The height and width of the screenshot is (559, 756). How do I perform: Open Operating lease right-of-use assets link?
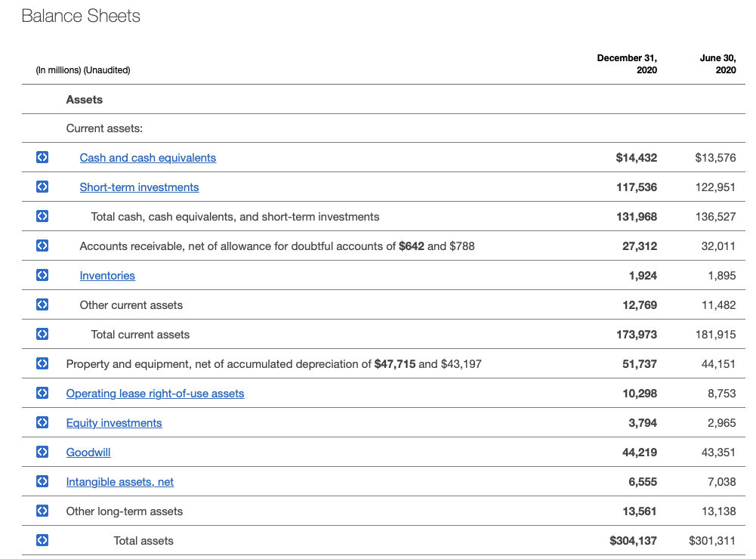(155, 394)
